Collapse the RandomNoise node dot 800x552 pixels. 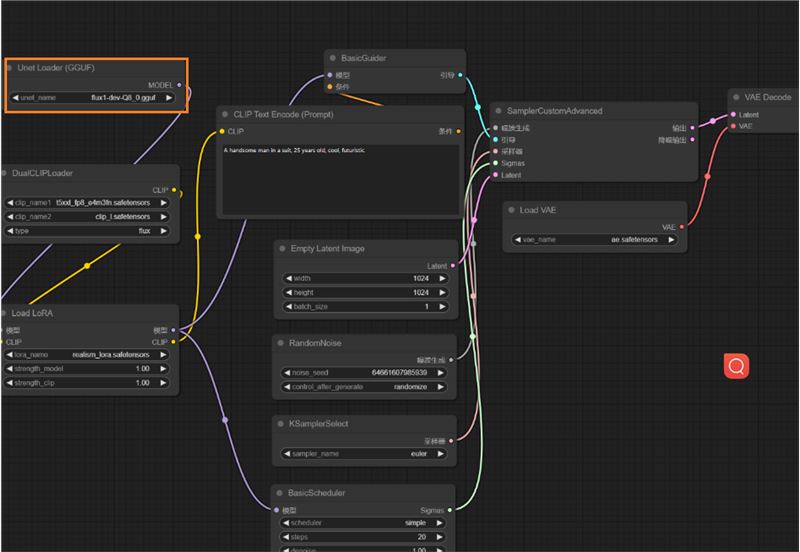click(x=281, y=343)
